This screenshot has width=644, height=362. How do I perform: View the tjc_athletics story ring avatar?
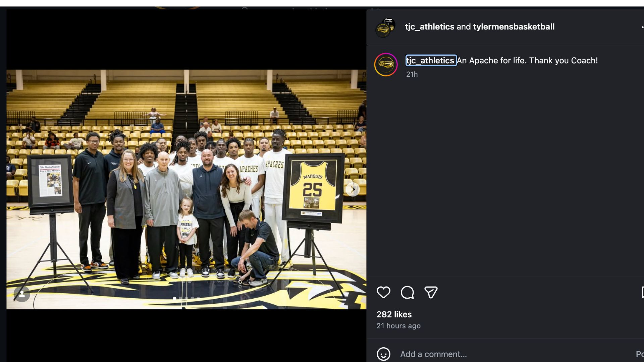click(x=386, y=64)
